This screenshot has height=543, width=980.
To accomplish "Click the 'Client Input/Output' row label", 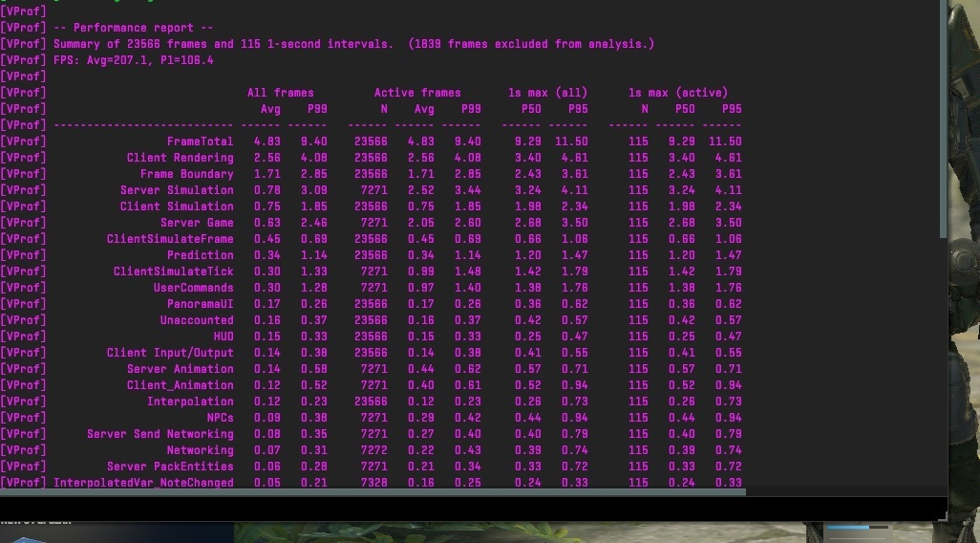I will 170,354.
